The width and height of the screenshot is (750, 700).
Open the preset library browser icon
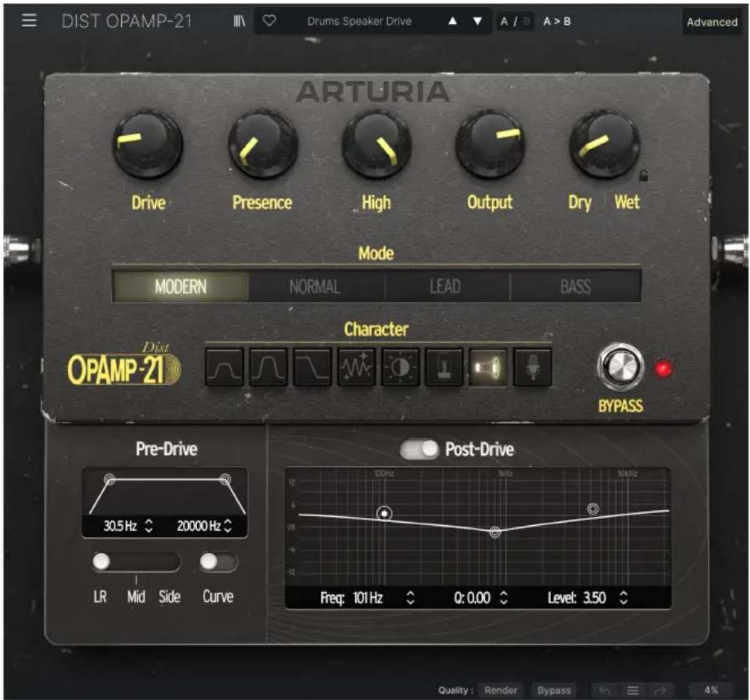pos(240,21)
